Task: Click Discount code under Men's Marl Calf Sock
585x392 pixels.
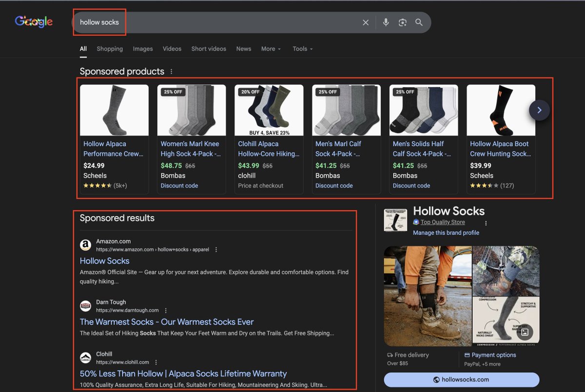Action: [334, 186]
